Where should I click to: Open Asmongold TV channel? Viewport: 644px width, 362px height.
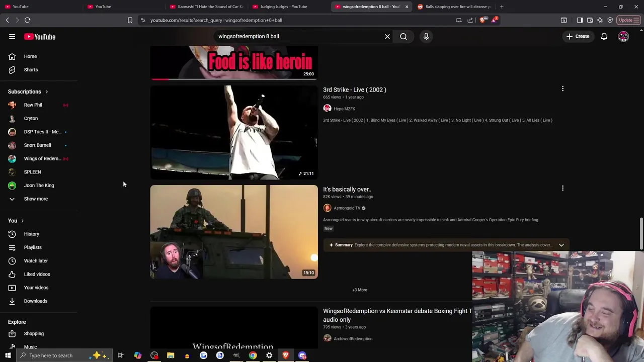click(x=347, y=208)
